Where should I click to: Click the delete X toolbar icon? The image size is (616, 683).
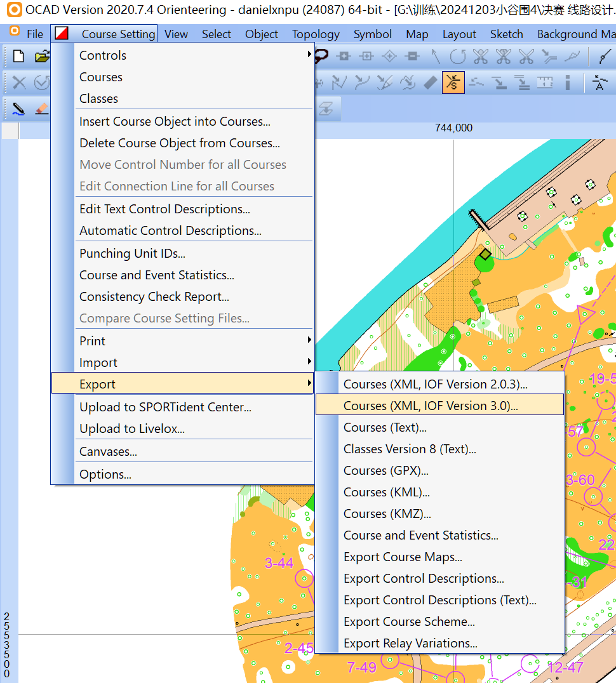tap(19, 83)
